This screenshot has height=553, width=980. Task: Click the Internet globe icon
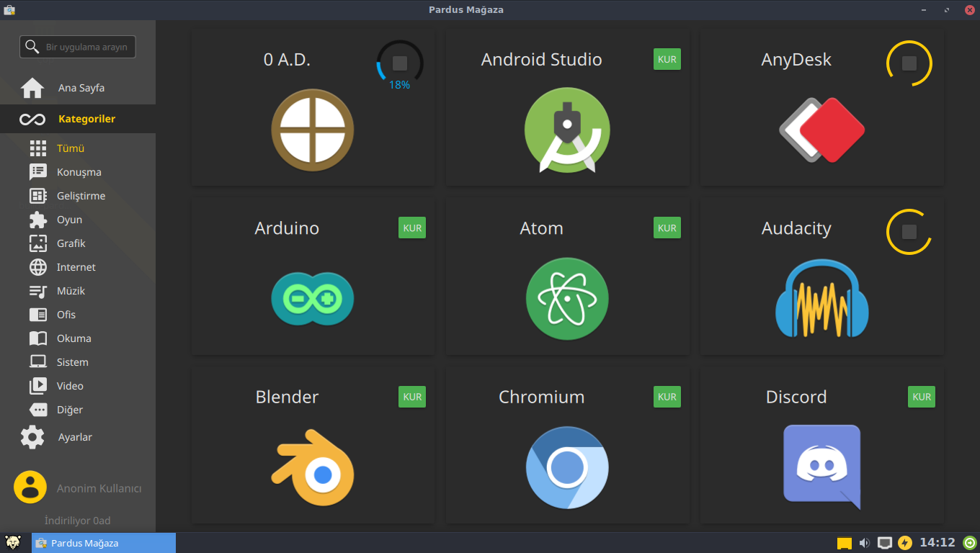(x=38, y=267)
